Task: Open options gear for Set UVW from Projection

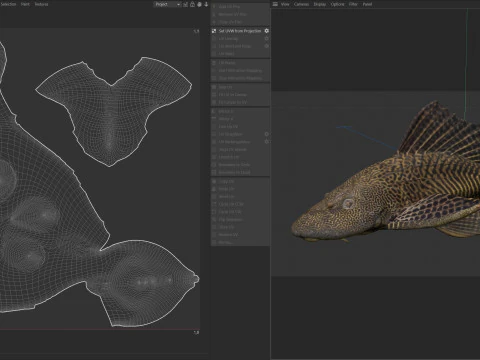Action: point(266,31)
